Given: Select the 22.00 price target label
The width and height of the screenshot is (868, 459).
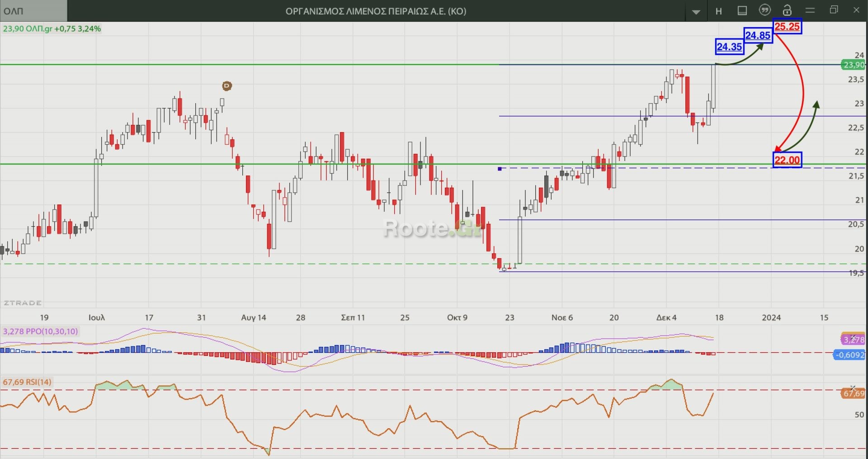Looking at the screenshot, I should [787, 160].
